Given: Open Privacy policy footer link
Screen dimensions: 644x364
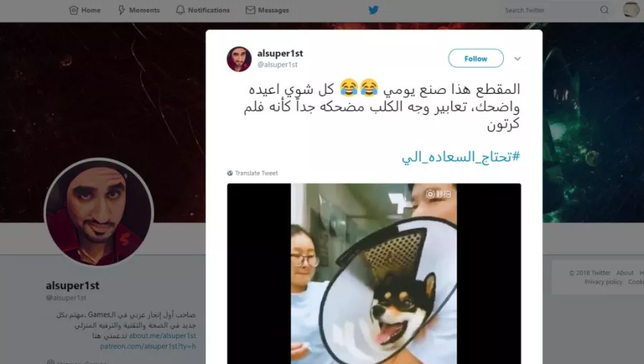Looking at the screenshot, I should click(603, 282).
